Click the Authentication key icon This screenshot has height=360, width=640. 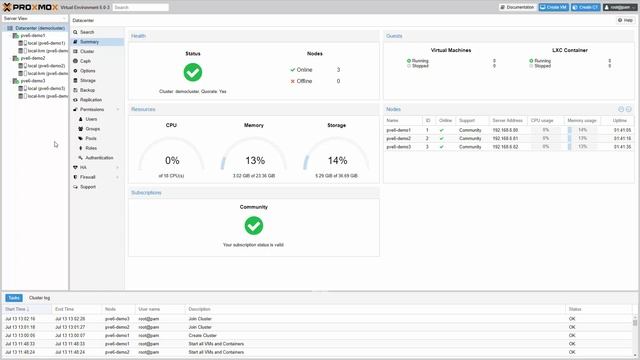(x=80, y=158)
